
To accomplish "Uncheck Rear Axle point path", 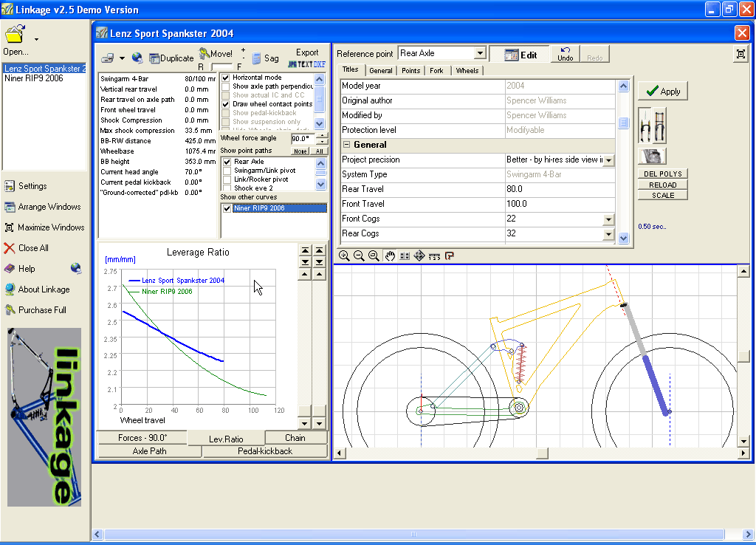I will tap(227, 162).
